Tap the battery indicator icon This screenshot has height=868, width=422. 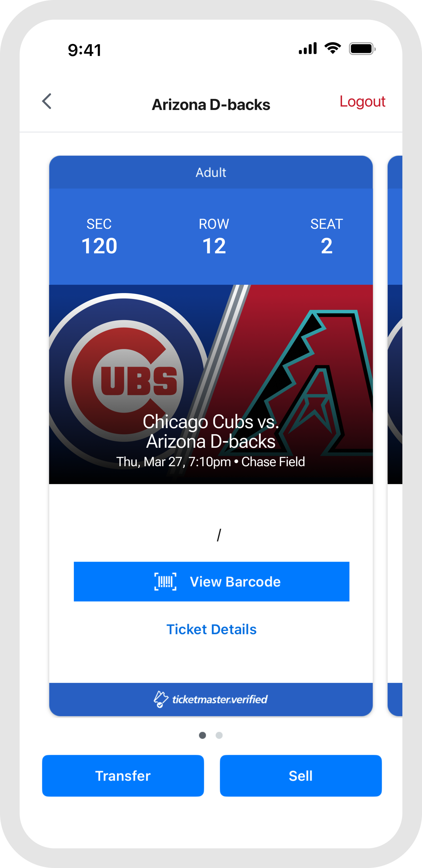362,49
